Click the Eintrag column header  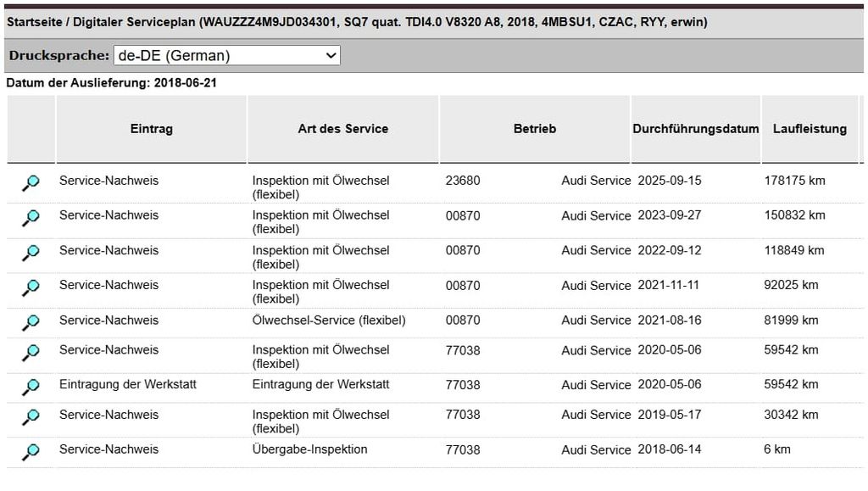[x=151, y=129]
